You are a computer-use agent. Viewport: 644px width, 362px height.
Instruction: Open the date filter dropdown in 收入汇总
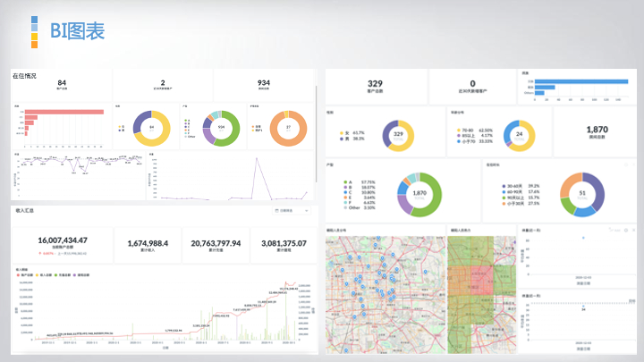[292, 211]
